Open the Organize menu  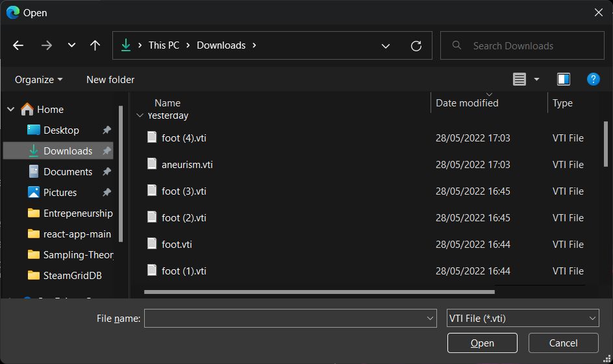coord(38,80)
